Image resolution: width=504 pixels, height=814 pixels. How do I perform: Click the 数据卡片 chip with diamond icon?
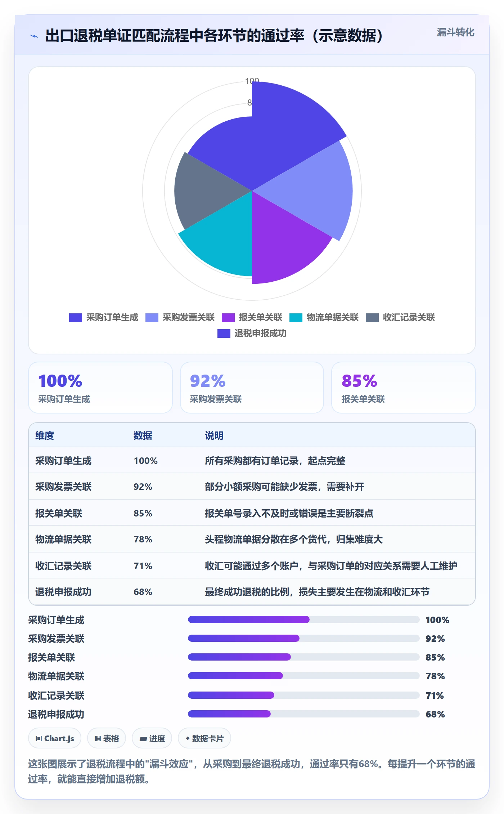tap(204, 738)
